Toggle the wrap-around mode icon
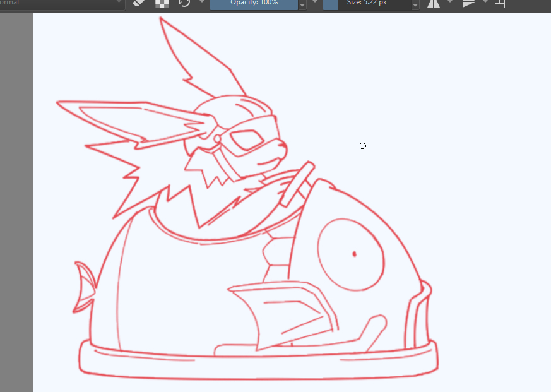This screenshot has height=392, width=551. [x=500, y=3]
